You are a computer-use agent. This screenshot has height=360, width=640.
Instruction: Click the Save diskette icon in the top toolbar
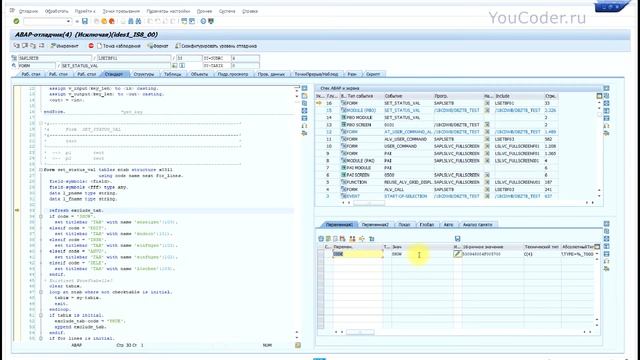tap(84, 21)
